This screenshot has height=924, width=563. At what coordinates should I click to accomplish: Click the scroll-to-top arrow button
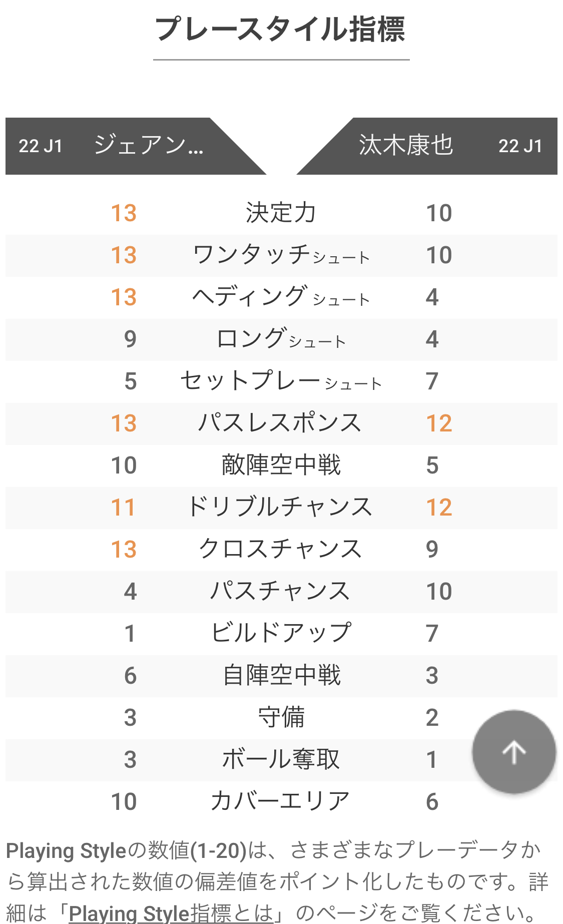514,752
